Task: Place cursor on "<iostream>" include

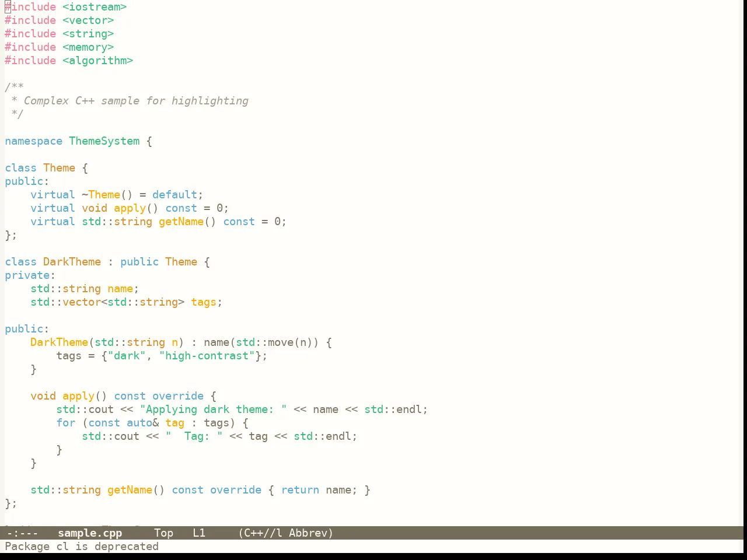Action: 95,7
